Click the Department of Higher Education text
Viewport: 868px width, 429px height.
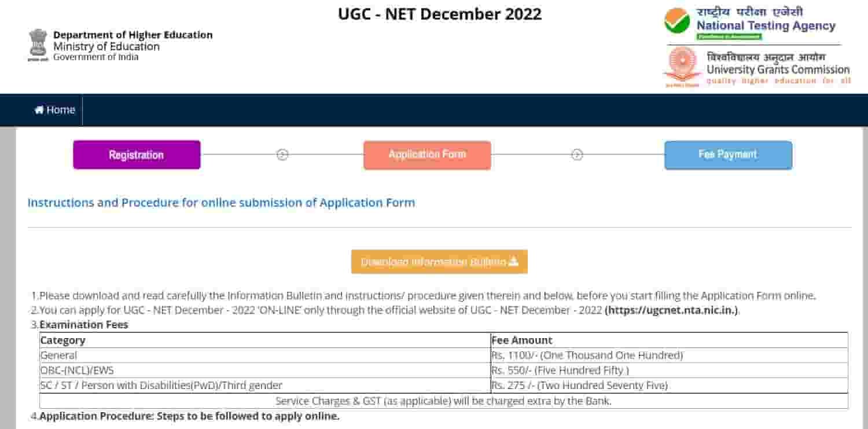133,35
